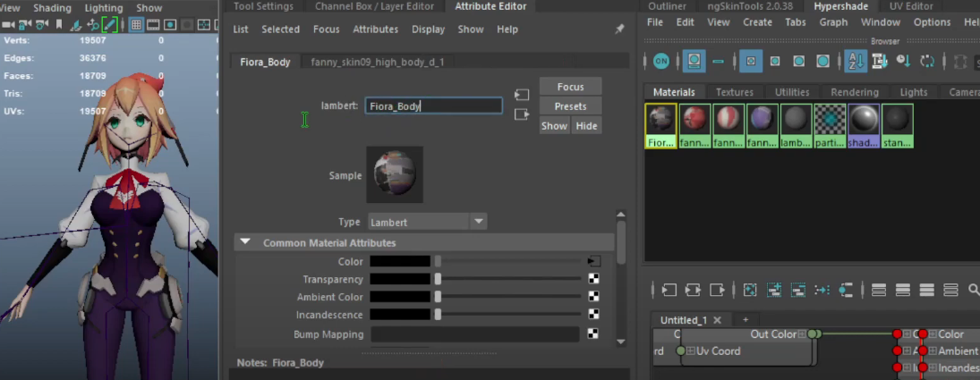
Task: Collapse Common Material Attributes section
Action: pos(245,242)
